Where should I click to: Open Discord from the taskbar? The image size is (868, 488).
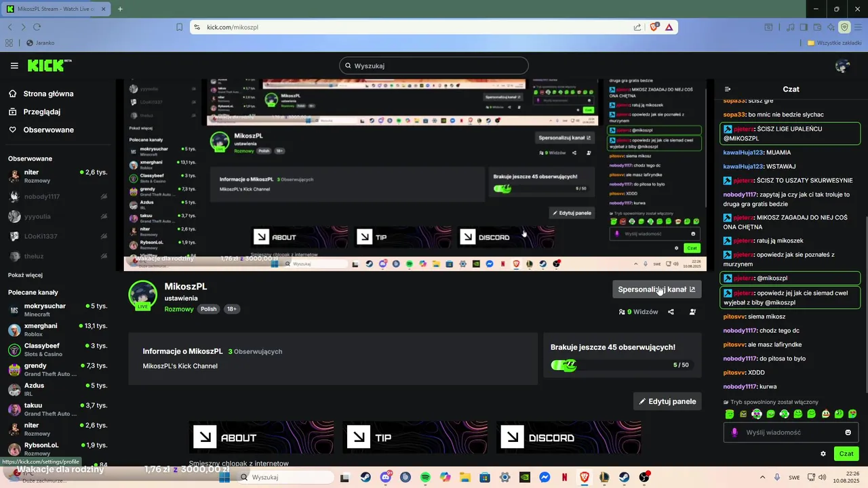tap(386, 477)
